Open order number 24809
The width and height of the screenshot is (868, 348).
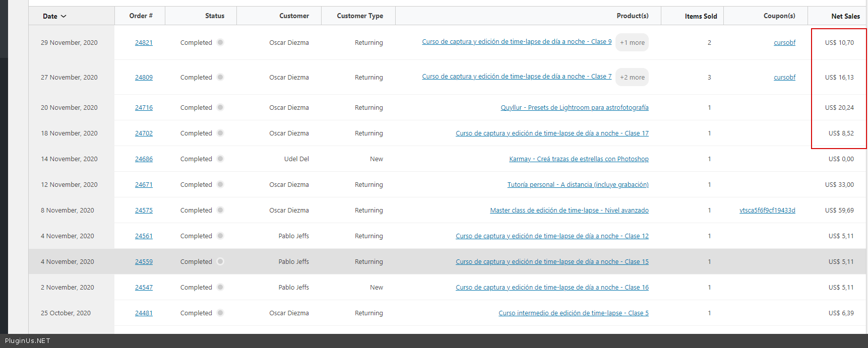click(144, 77)
